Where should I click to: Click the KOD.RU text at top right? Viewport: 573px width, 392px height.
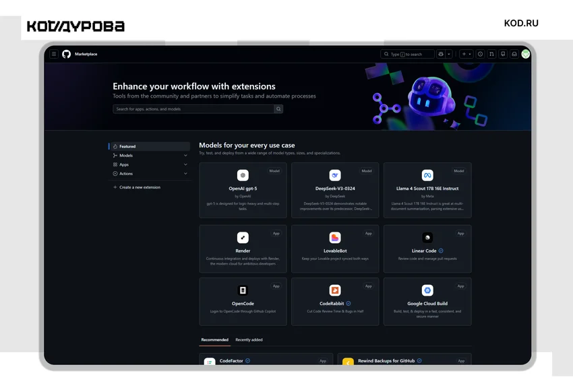click(x=521, y=23)
